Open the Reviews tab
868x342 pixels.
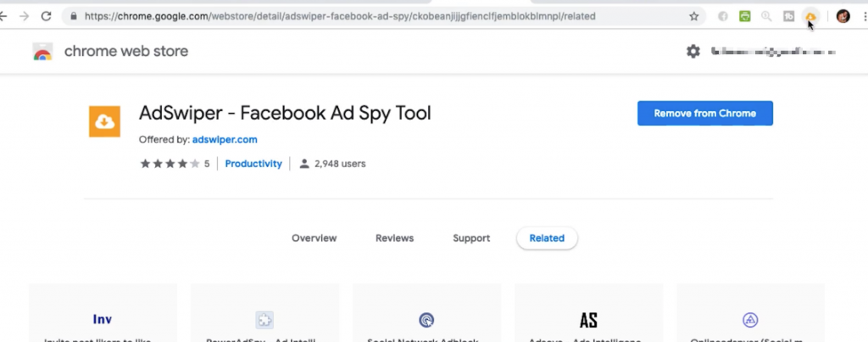[395, 238]
